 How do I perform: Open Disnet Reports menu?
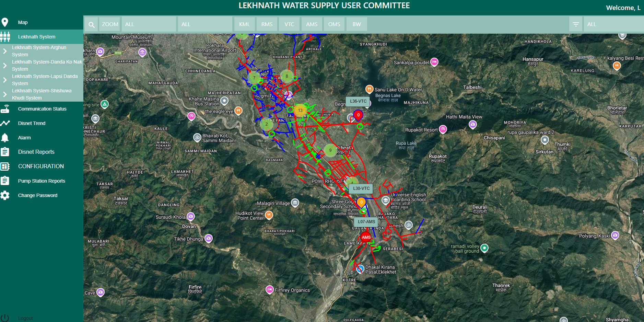[36, 152]
